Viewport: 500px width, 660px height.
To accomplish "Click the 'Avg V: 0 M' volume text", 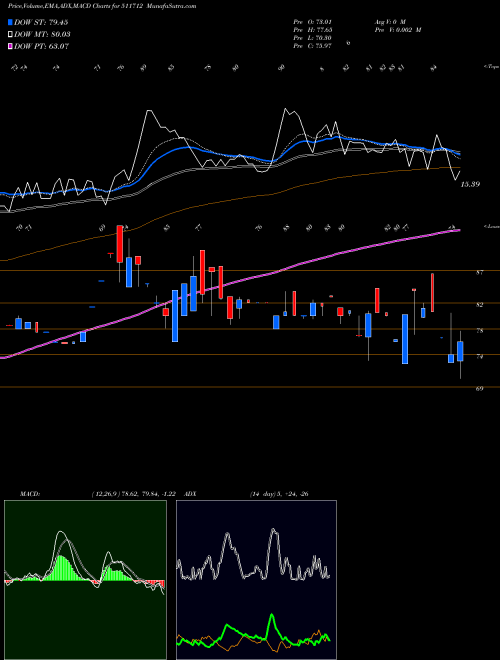I will pos(389,21).
